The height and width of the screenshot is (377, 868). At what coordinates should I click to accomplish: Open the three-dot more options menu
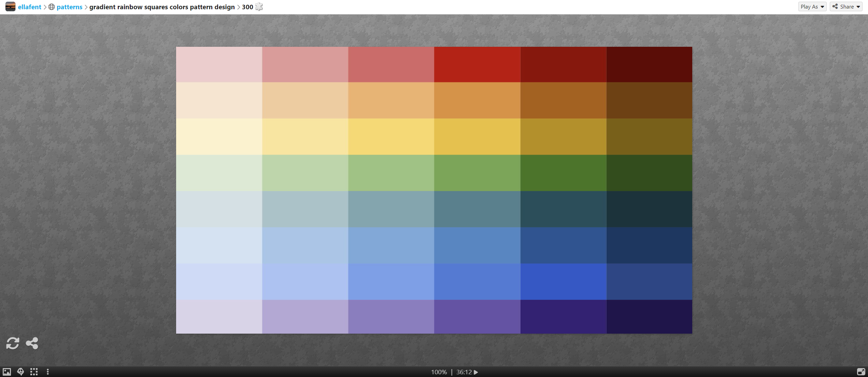[48, 372]
